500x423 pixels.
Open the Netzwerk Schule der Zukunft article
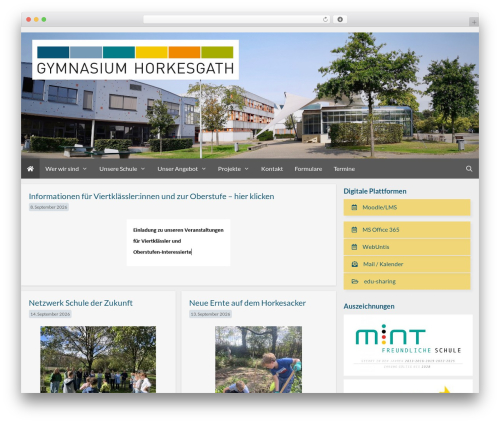pos(81,303)
